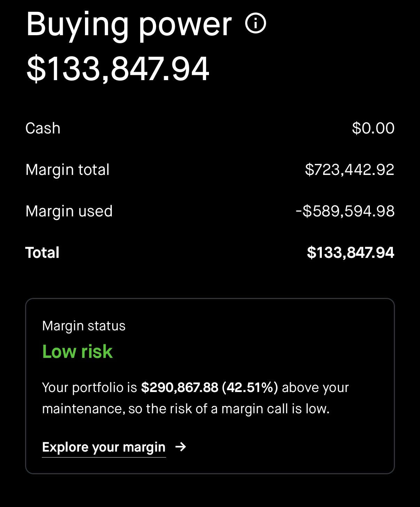Click the green Low risk status text
The width and height of the screenshot is (420, 507).
77,352
